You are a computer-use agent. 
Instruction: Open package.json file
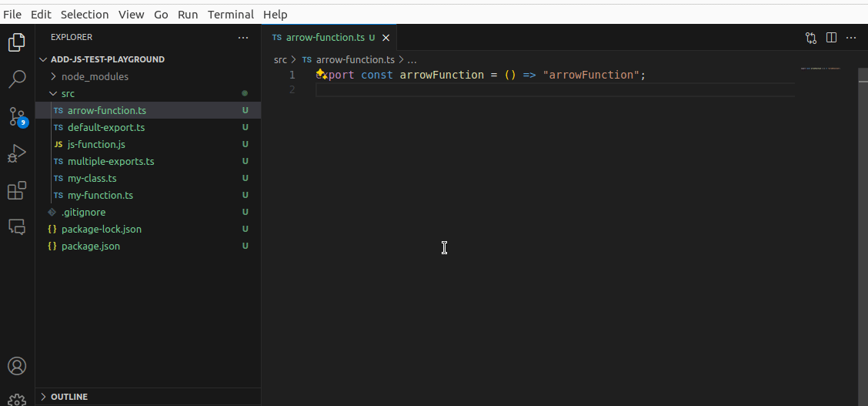(148, 246)
